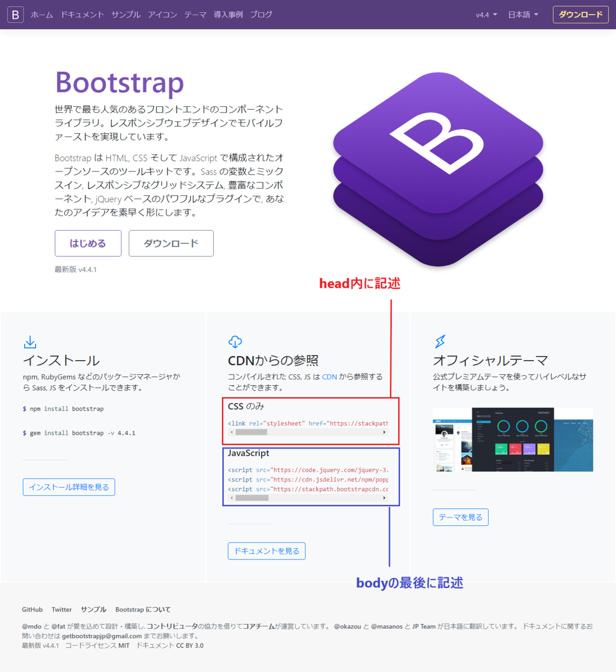
Task: Open ホーム in the navbar
Action: (x=42, y=15)
